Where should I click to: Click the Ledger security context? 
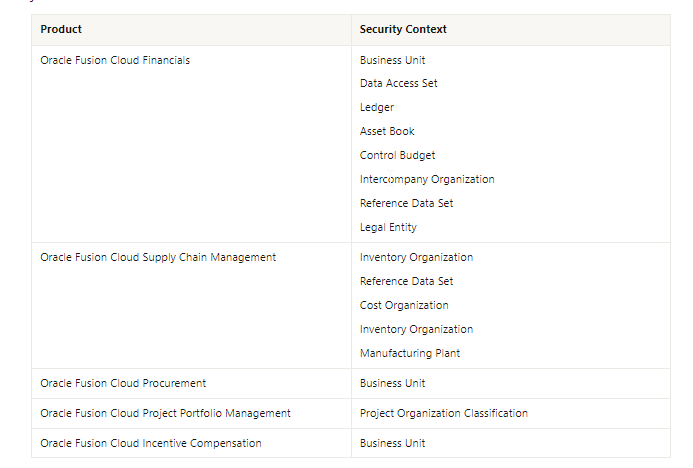377,107
